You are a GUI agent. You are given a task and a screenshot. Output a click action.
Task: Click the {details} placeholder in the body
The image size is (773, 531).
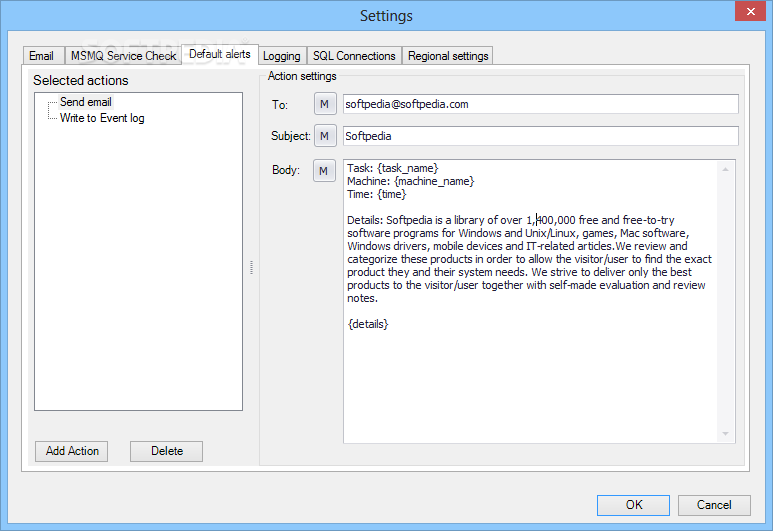click(x=368, y=324)
